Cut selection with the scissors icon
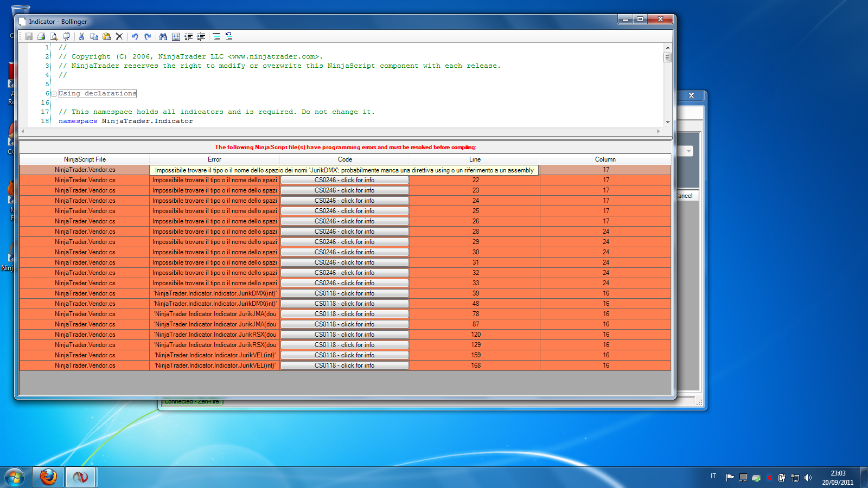 click(x=81, y=36)
